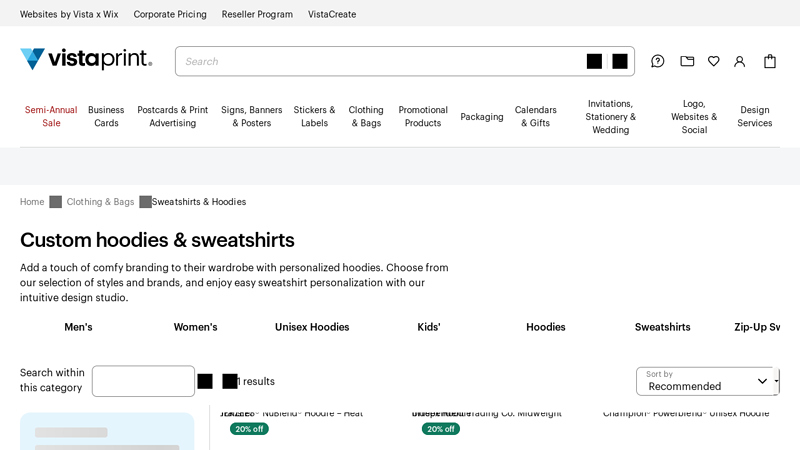
Task: Click Sweatshirts & Hoodies breadcrumb text
Action: pyautogui.click(x=198, y=202)
